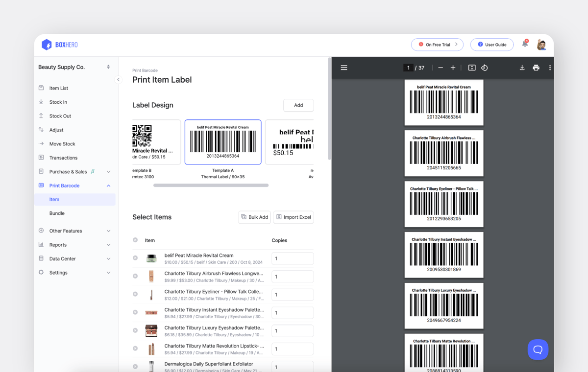Remove Charlotte Tilbury Instant Eyeshadow Palette item

pos(135,312)
